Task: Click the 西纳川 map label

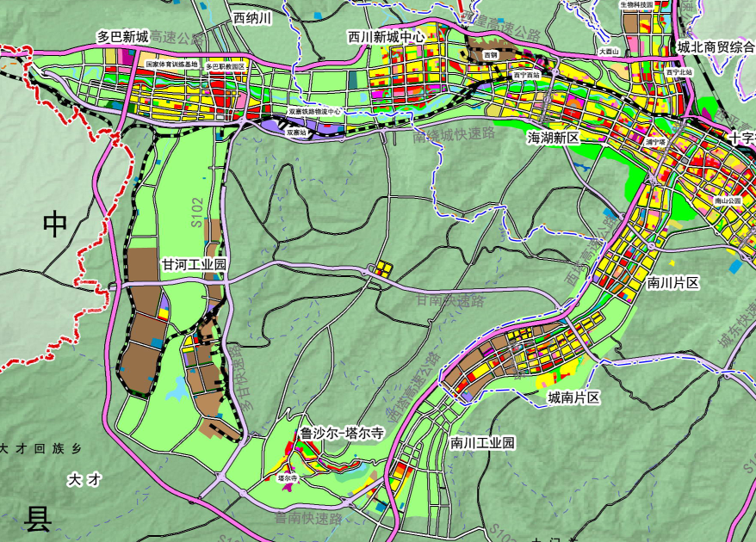Action: [x=252, y=18]
